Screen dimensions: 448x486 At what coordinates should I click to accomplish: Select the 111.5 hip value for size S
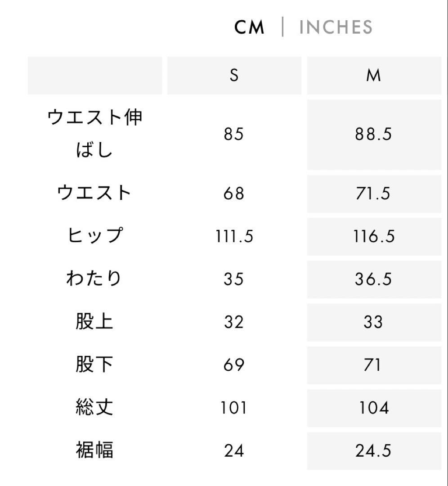[234, 236]
